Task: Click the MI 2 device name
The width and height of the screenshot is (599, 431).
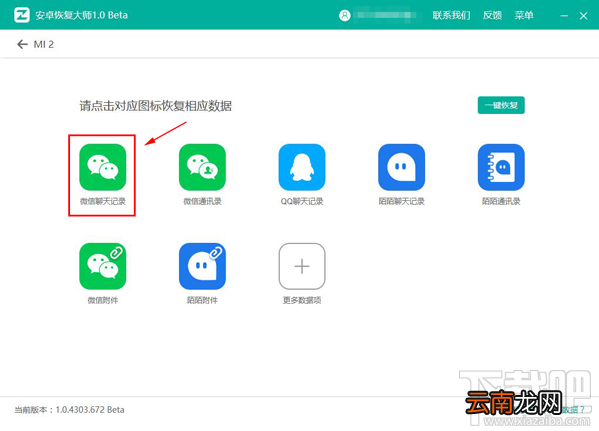Action: coord(44,44)
